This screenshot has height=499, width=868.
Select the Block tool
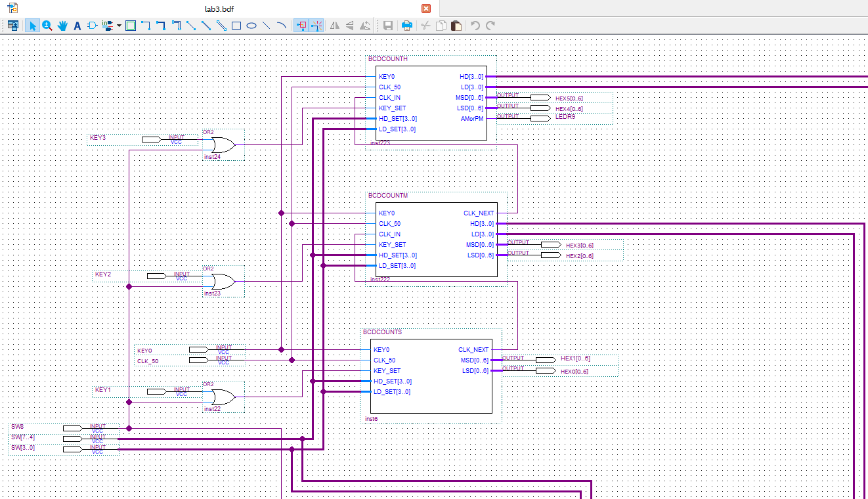pyautogui.click(x=130, y=26)
